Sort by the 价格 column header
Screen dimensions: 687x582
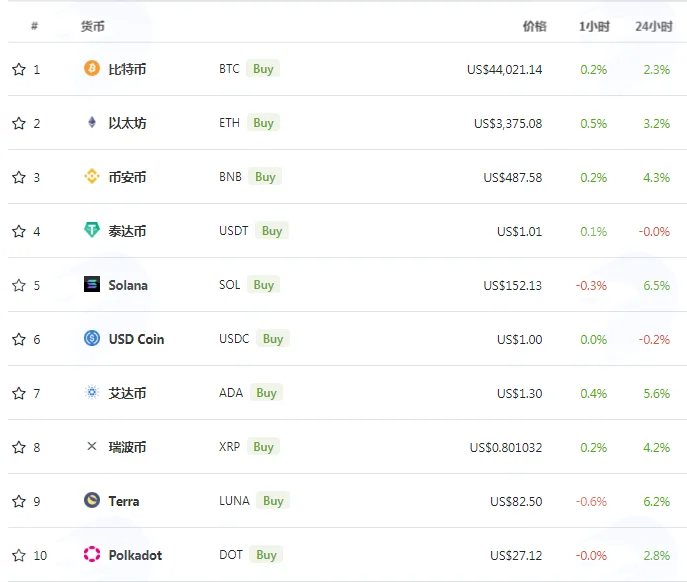pyautogui.click(x=534, y=27)
